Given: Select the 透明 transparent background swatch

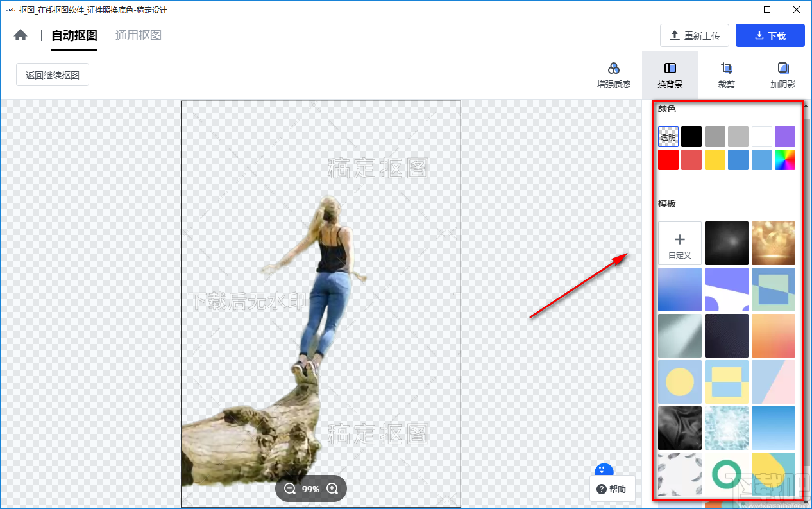Looking at the screenshot, I should [x=668, y=137].
